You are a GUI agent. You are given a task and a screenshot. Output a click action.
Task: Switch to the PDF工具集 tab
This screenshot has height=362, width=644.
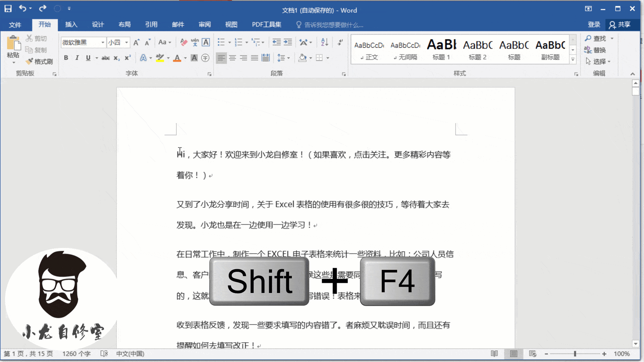(267, 24)
